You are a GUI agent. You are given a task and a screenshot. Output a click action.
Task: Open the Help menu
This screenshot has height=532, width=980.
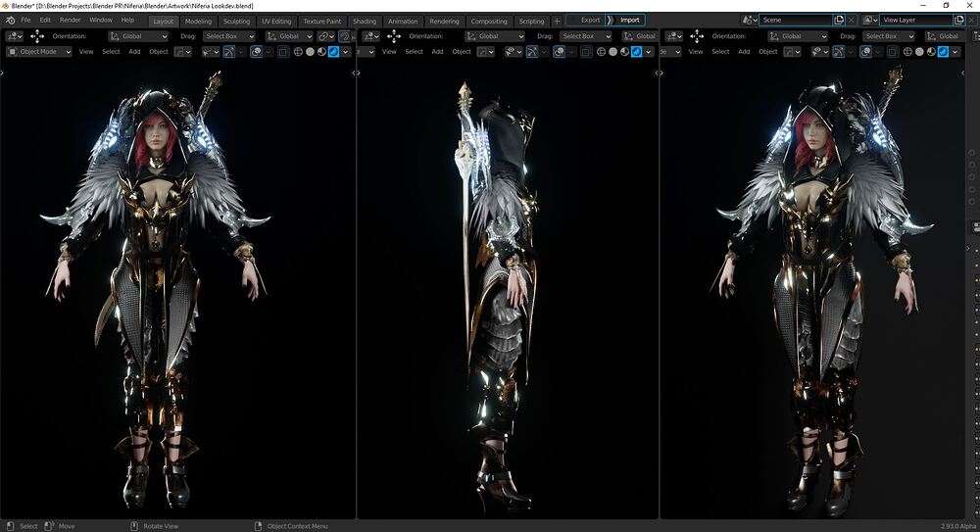click(127, 20)
